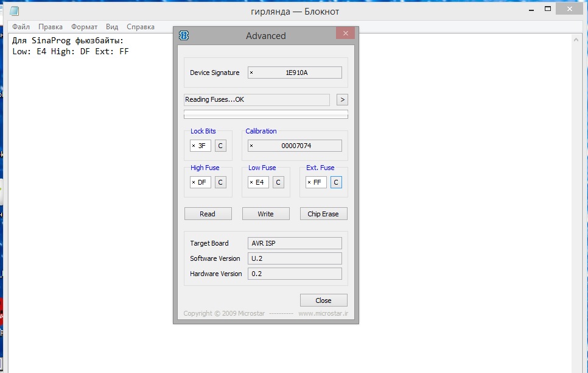Screen dimensions: 588x373
Task: Click into the High Fuse value field
Action: pos(201,182)
